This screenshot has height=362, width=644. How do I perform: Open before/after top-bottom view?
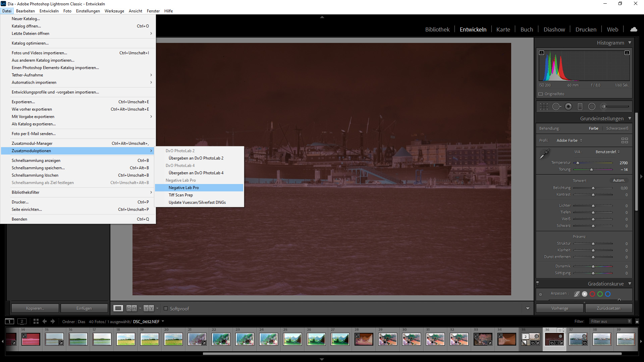(149, 308)
